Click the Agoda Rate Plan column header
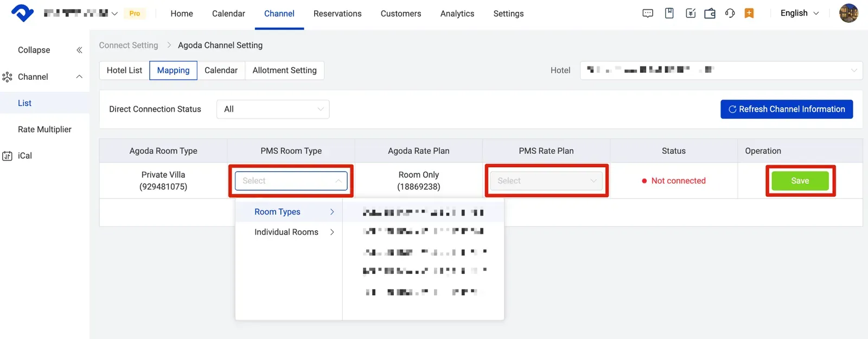The image size is (868, 339). coord(419,151)
